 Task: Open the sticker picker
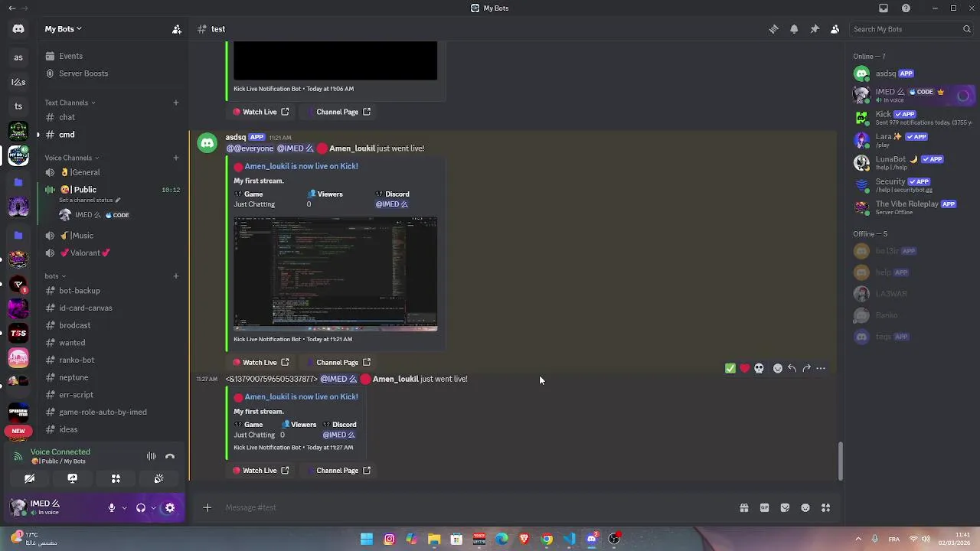point(785,507)
